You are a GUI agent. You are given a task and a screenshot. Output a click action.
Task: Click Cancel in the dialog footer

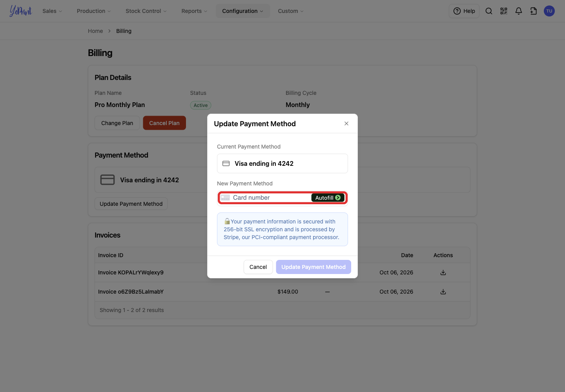258,267
